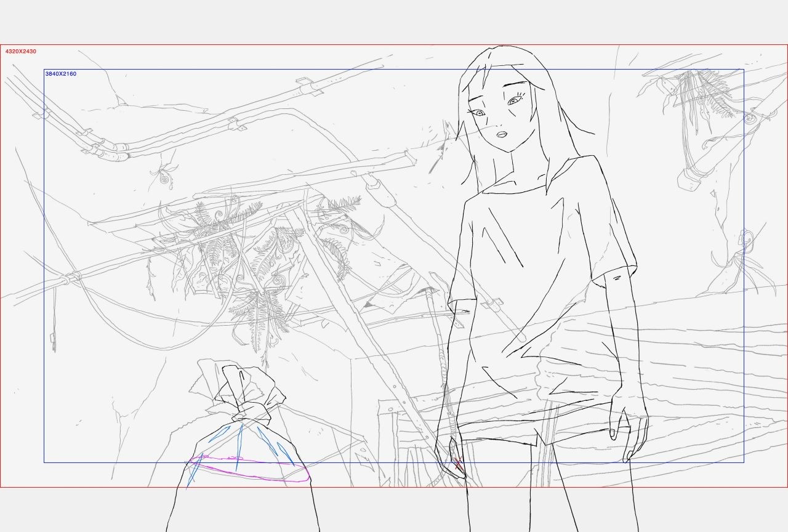Click the small dash on the shirt sleeve

pos(616,279)
